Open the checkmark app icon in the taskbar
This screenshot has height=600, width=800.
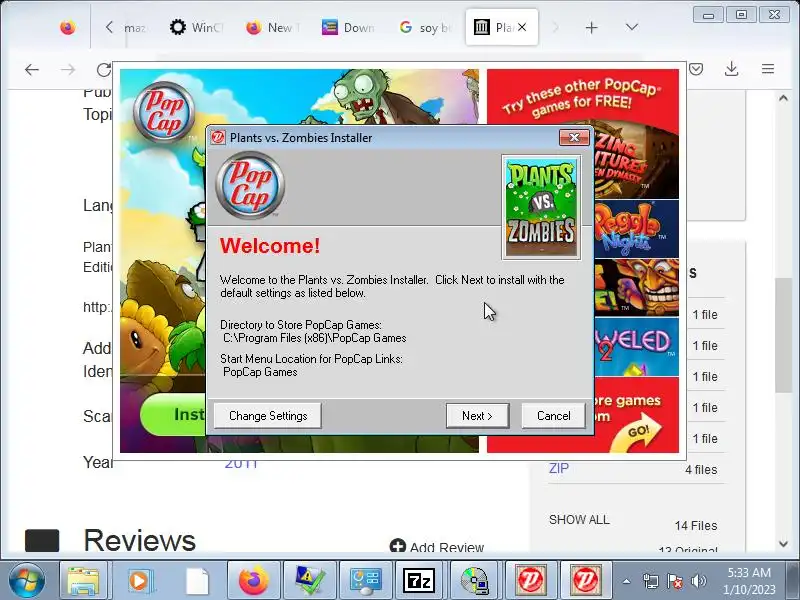pyautogui.click(x=310, y=580)
